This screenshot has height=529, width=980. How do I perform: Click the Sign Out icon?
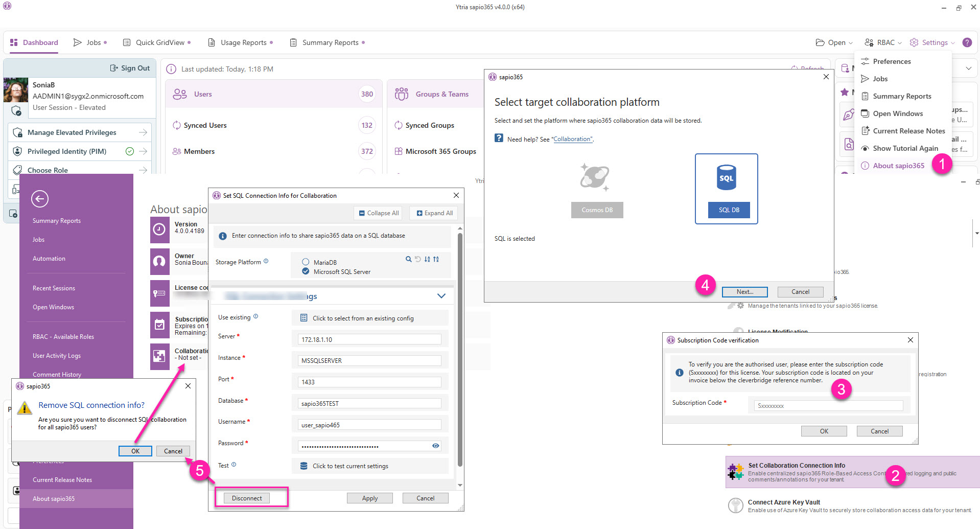(114, 68)
